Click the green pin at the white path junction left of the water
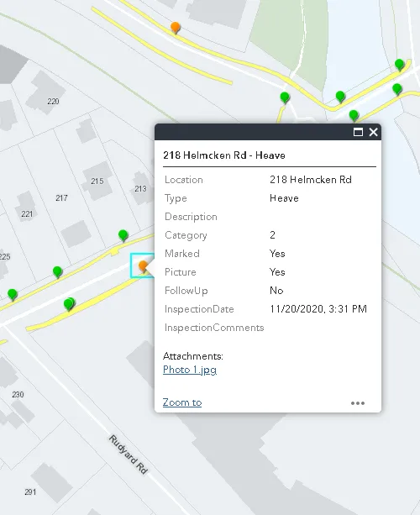The height and width of the screenshot is (515, 420). click(285, 97)
